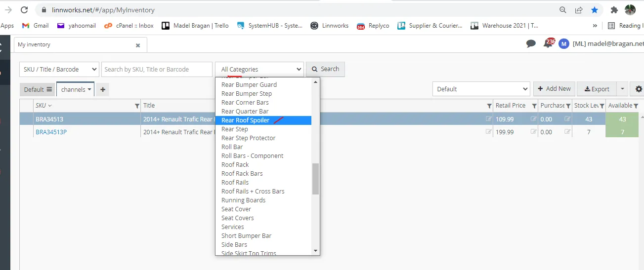Edit purchase price of BRA34513P row
This screenshot has height=270, width=644.
tap(567, 132)
